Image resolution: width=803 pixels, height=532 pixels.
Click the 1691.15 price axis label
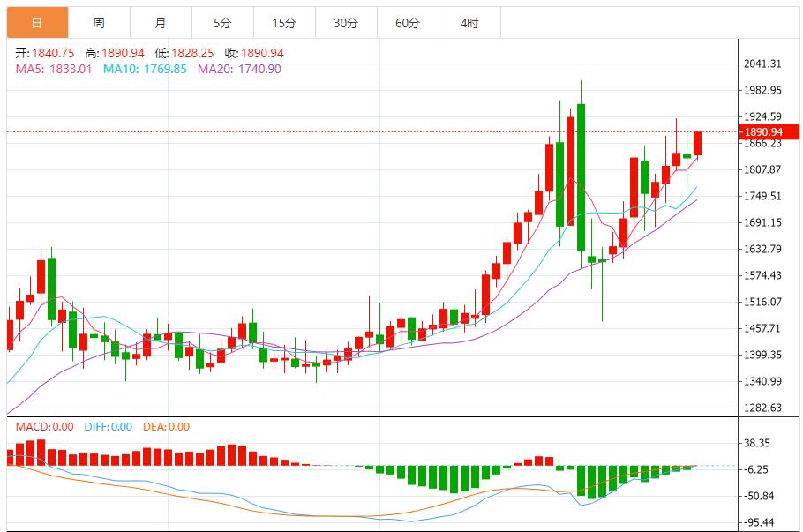762,222
